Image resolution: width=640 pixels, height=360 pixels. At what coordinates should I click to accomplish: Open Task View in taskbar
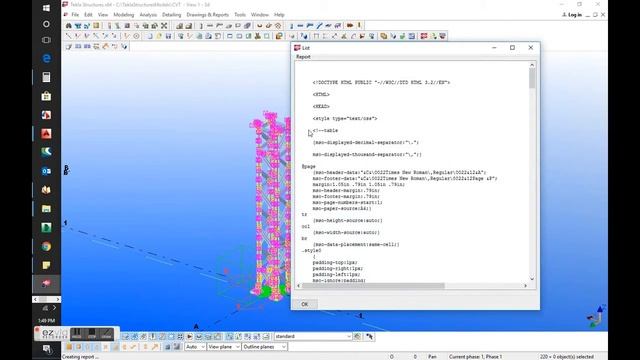(46, 40)
